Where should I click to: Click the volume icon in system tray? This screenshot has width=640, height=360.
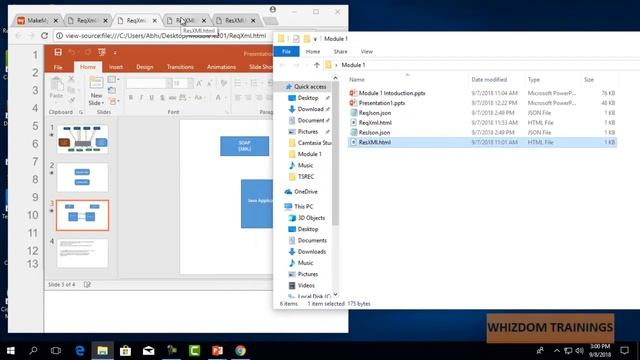point(580,351)
